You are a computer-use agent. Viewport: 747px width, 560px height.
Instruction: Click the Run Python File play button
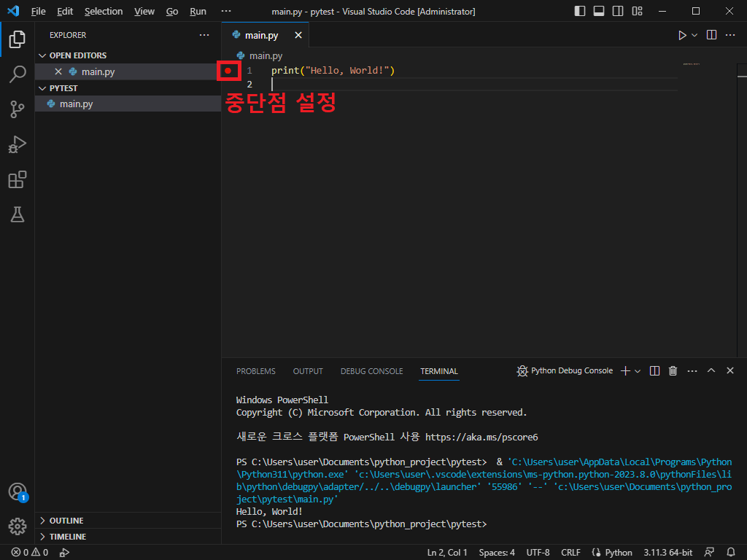tap(682, 35)
